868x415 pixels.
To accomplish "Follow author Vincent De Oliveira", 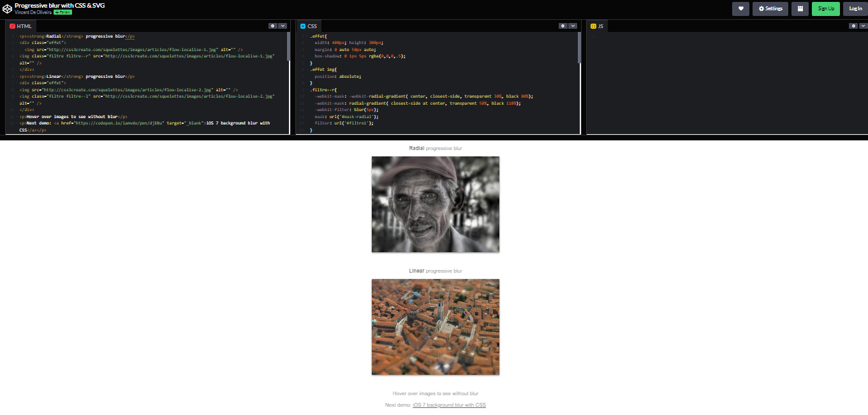I will (62, 11).
